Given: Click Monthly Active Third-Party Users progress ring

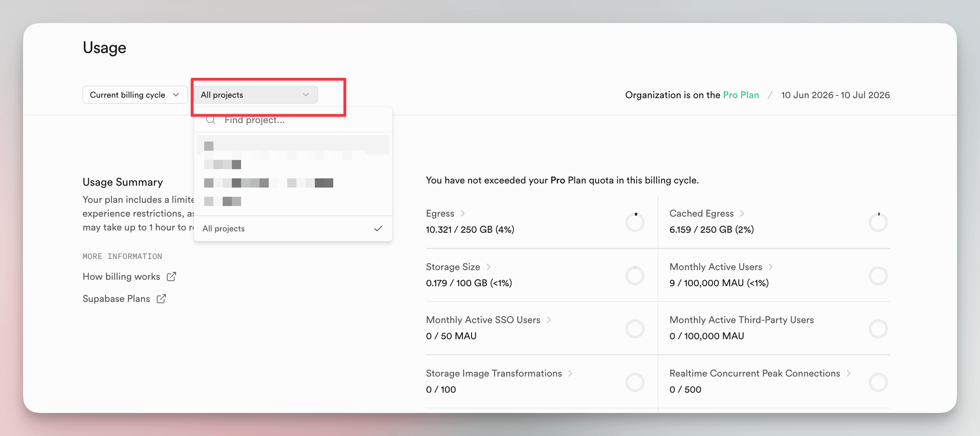Looking at the screenshot, I should (878, 329).
